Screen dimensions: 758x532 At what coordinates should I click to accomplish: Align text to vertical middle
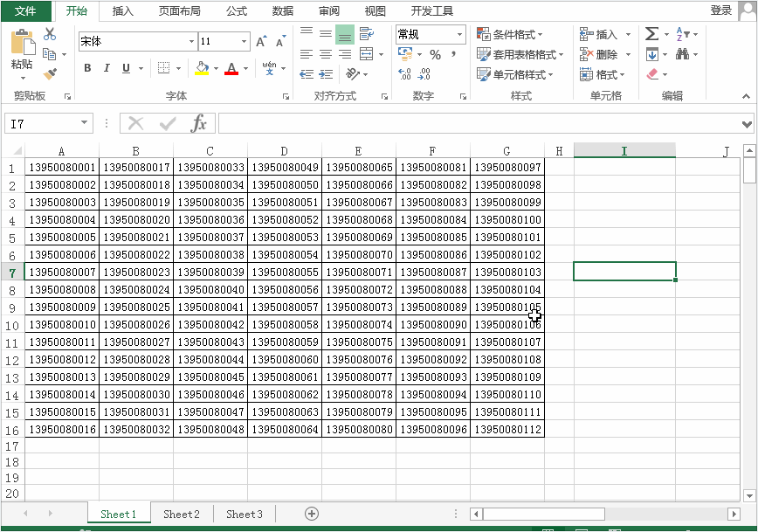click(326, 34)
